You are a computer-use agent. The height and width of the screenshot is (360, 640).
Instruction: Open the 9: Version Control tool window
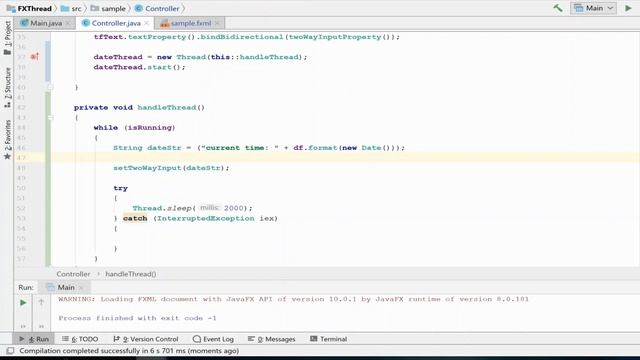pos(146,339)
